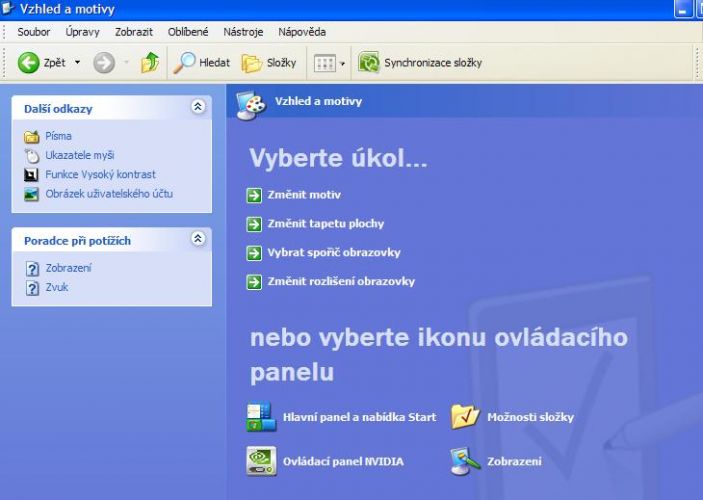This screenshot has width=703, height=500.
Task: Click the Složky button label text
Action: (282, 63)
